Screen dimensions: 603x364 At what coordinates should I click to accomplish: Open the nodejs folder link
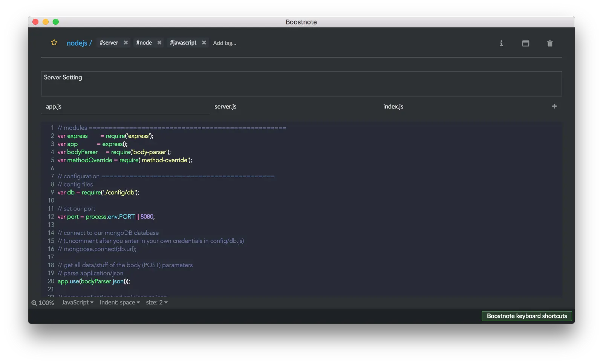(79, 43)
